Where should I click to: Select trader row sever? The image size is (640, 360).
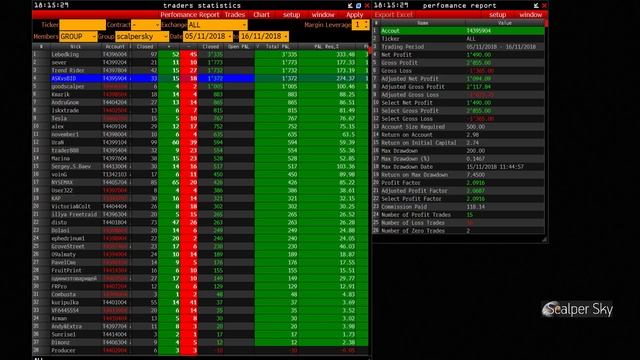pos(200,62)
